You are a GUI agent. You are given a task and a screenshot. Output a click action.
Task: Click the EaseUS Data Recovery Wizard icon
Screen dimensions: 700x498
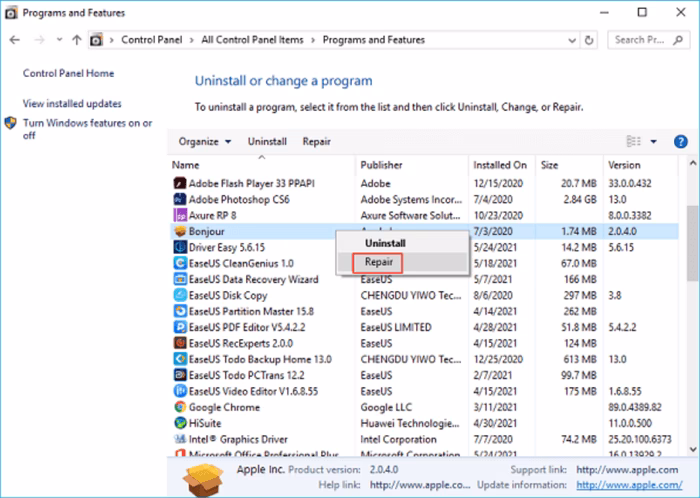[x=180, y=279]
